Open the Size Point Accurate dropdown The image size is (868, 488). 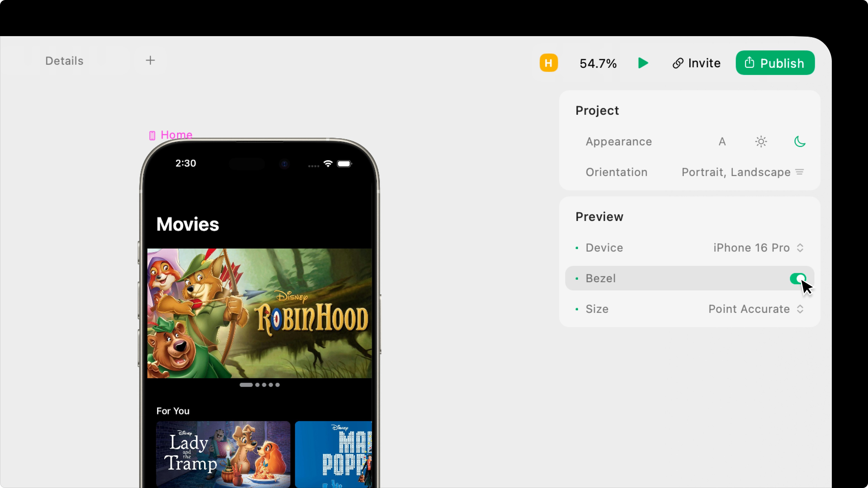(x=756, y=309)
